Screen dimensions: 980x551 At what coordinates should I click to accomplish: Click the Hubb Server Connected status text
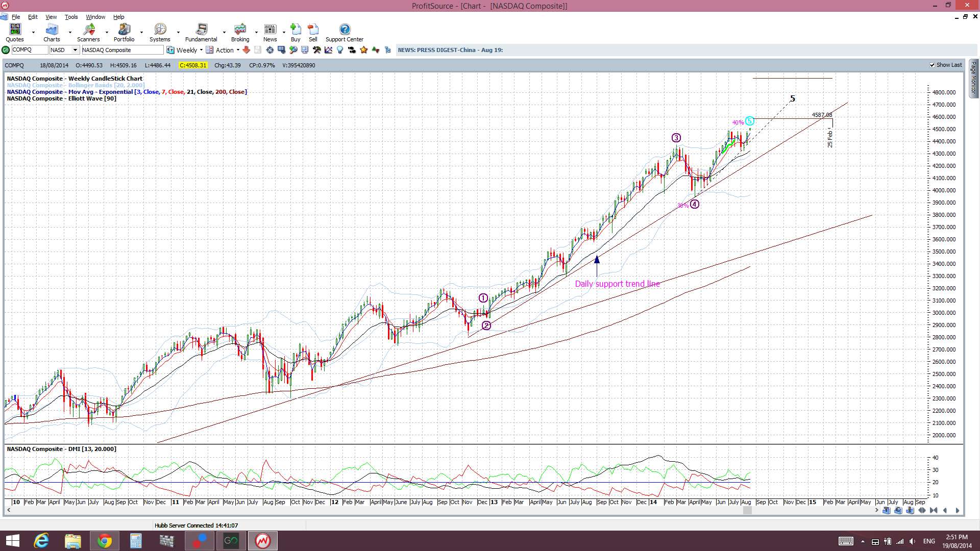(196, 525)
